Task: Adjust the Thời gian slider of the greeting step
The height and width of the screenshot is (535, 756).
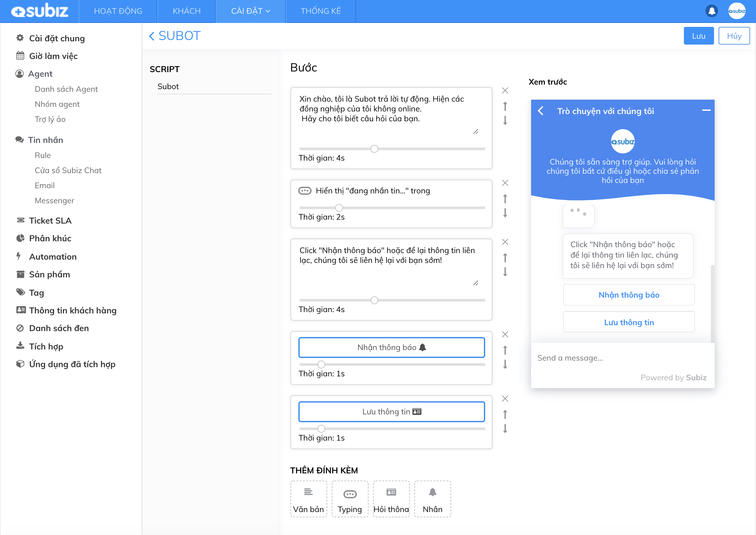Action: click(374, 149)
